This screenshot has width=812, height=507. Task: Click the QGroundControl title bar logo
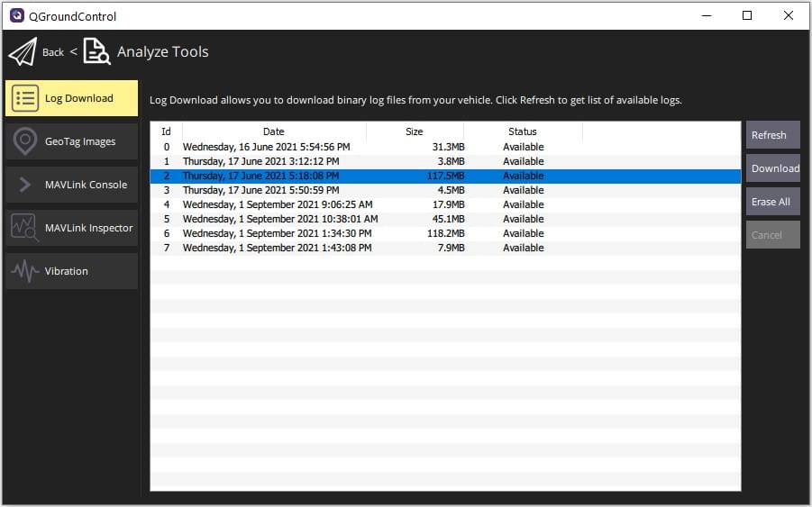[16, 15]
